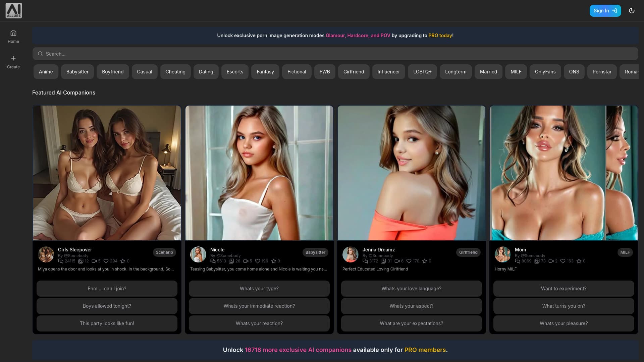Toggle dark mode using the moon icon

click(632, 10)
